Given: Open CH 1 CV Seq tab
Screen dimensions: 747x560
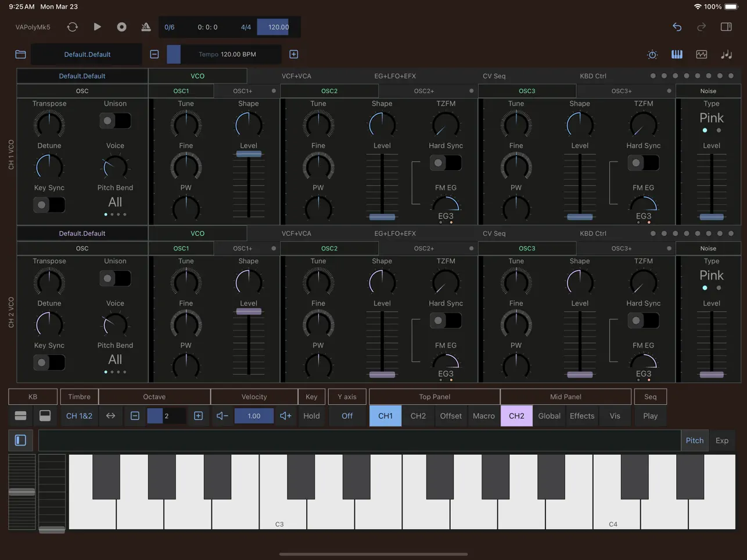Looking at the screenshot, I should [494, 76].
